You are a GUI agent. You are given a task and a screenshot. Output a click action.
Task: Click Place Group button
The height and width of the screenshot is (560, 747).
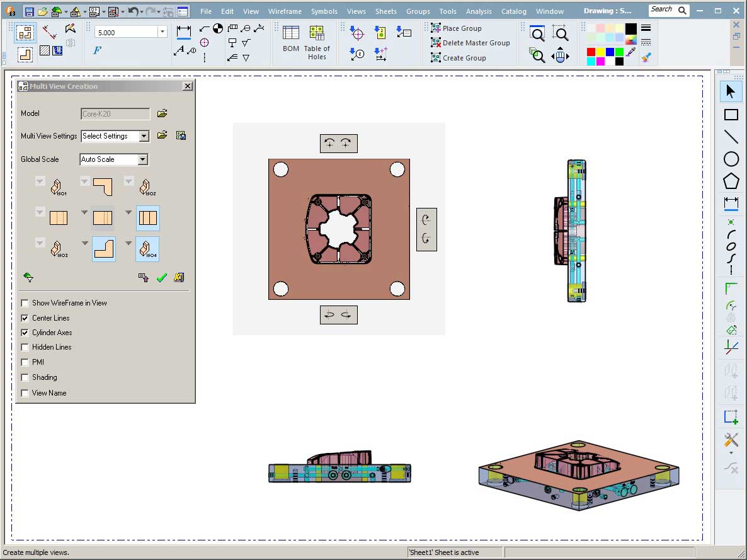(x=461, y=28)
